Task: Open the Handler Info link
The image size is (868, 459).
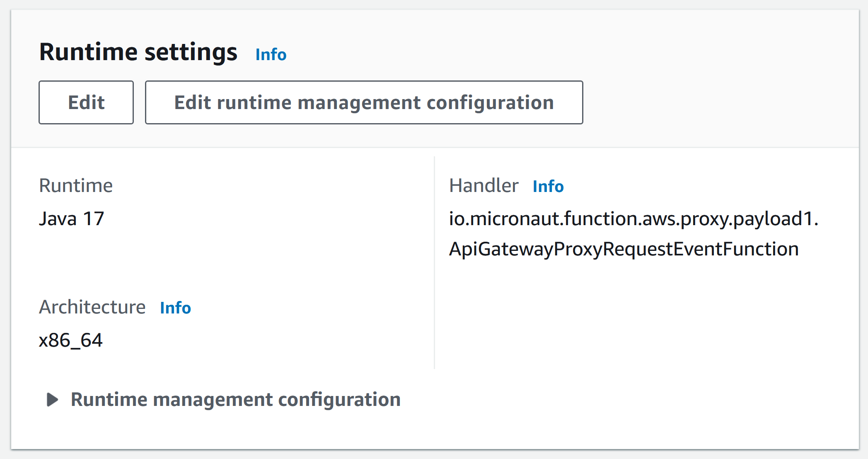Action: pos(548,186)
